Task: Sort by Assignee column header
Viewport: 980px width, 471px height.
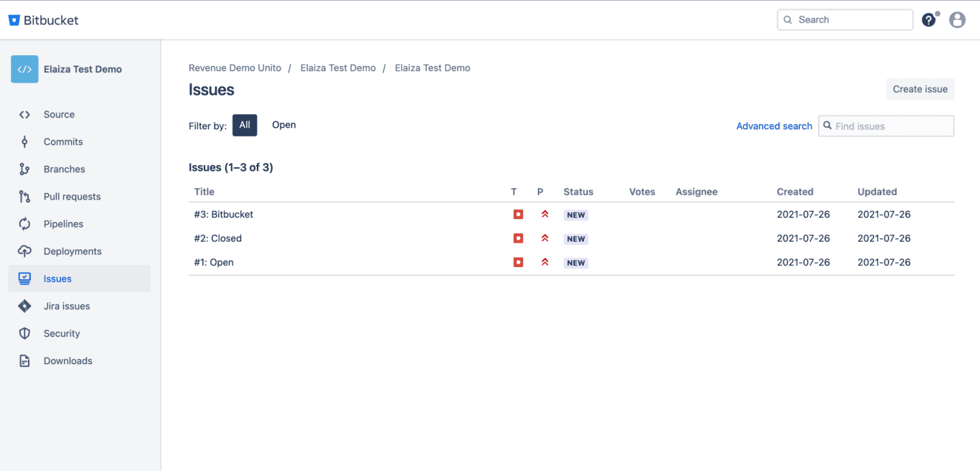Action: coord(697,192)
